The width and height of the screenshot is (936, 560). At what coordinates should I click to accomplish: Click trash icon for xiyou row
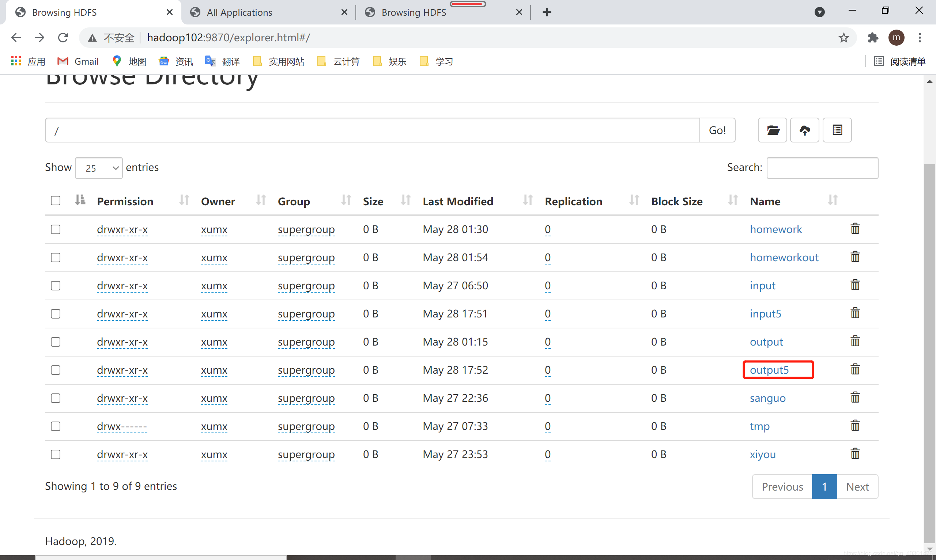(x=855, y=454)
